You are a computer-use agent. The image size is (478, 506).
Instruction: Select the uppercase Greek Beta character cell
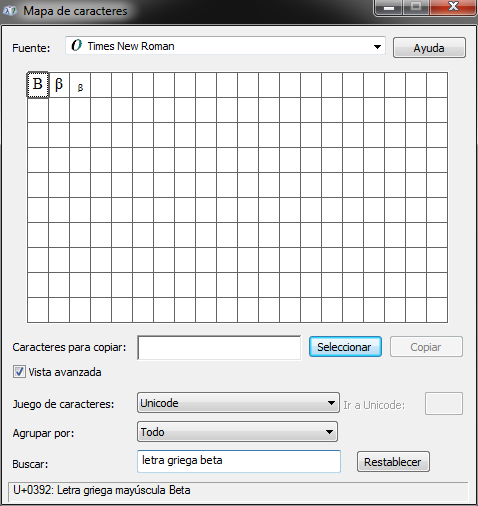[38, 85]
